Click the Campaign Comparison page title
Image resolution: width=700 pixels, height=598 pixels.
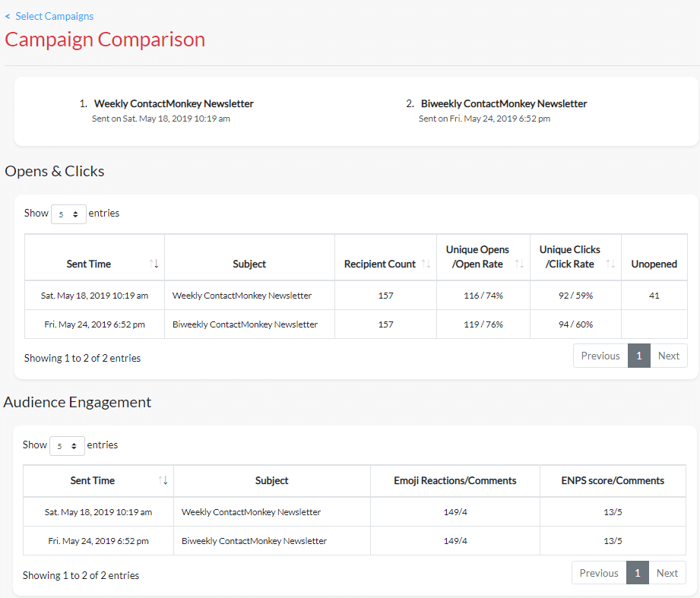click(x=105, y=40)
